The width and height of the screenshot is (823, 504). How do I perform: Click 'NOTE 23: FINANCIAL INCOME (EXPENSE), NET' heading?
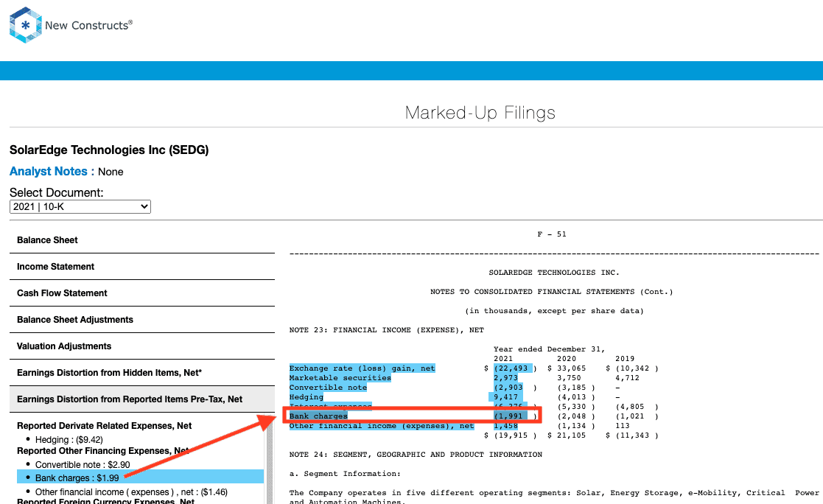click(386, 330)
